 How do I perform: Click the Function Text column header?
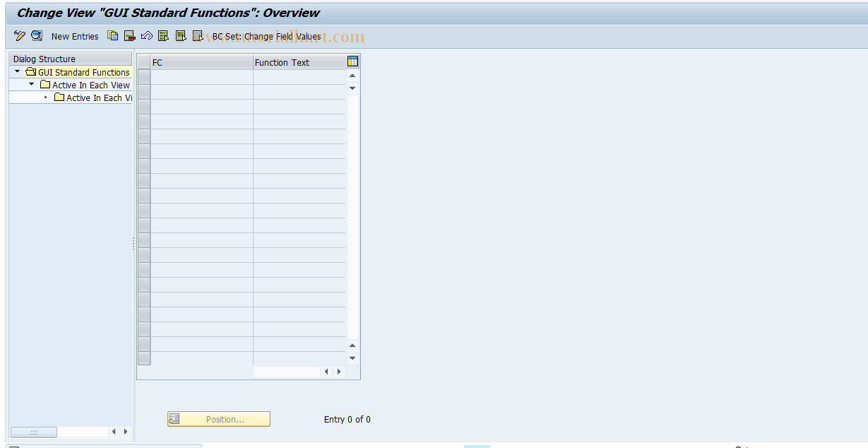299,62
